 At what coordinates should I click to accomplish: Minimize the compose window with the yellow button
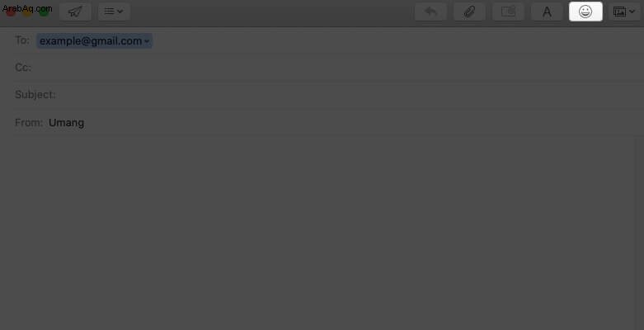(27, 12)
